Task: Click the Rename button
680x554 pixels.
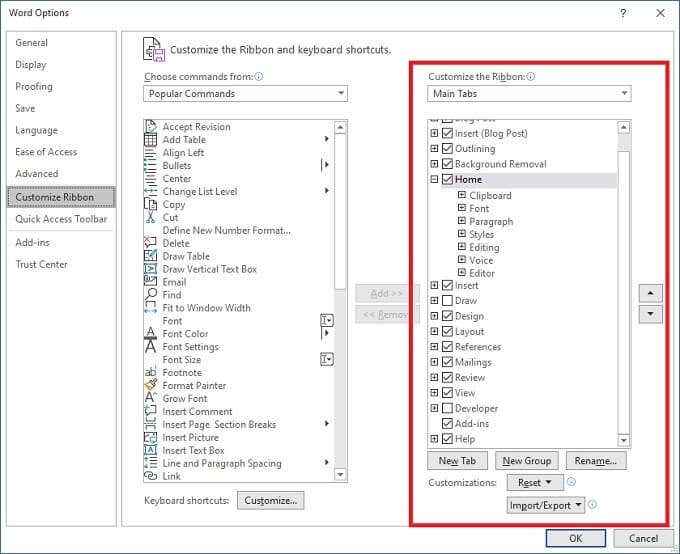Action: [596, 461]
